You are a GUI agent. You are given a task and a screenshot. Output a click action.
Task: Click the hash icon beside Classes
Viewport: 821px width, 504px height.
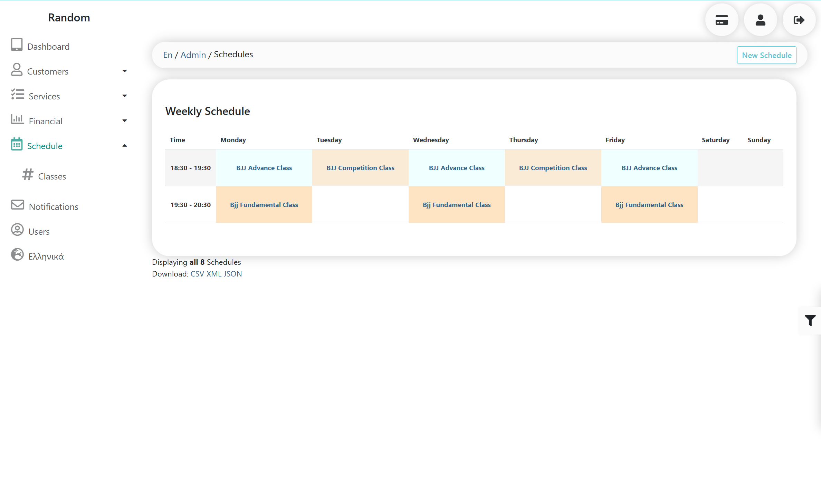[x=28, y=175]
